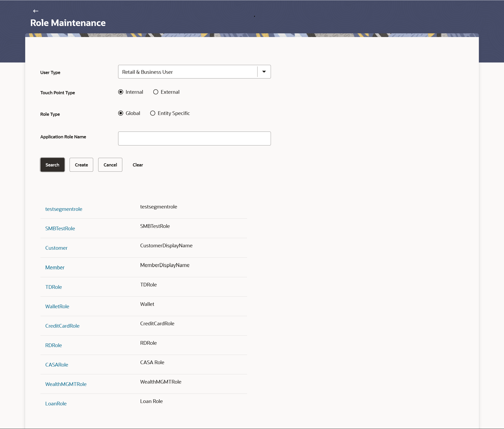Open the CreditCardRole link
504x429 pixels.
pyautogui.click(x=62, y=326)
